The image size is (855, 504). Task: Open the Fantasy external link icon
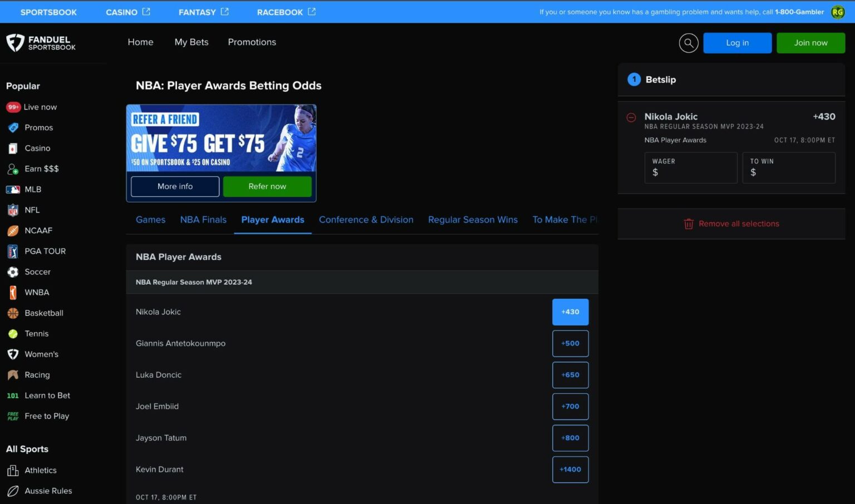[225, 12]
